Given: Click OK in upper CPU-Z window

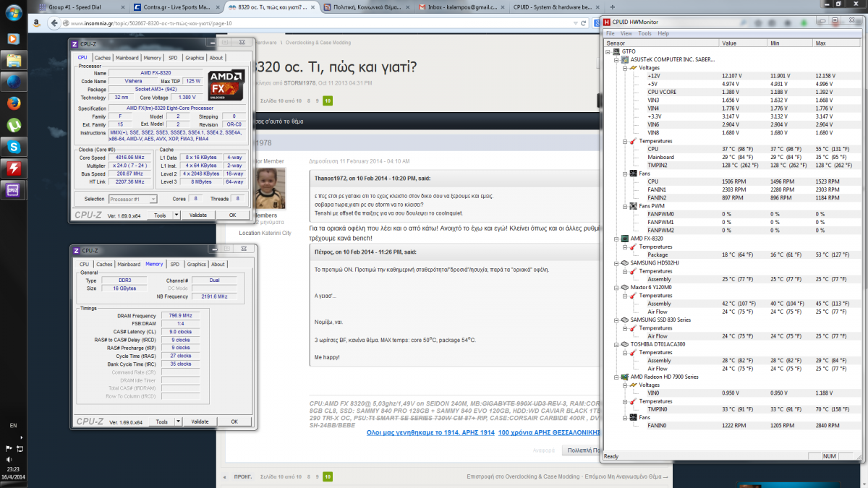Looking at the screenshot, I should click(232, 215).
